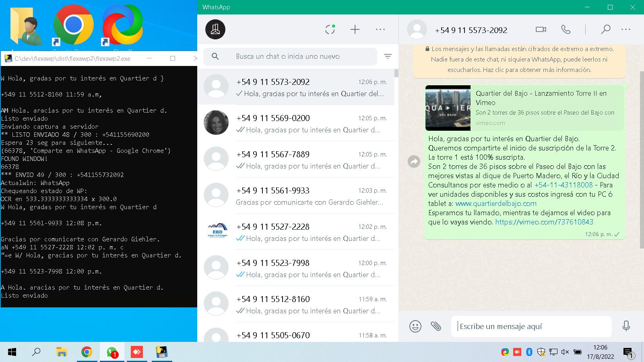Click the 'Escribe un mensaje aquí' message box
Viewport: 644px width, 362px height.
point(531,326)
